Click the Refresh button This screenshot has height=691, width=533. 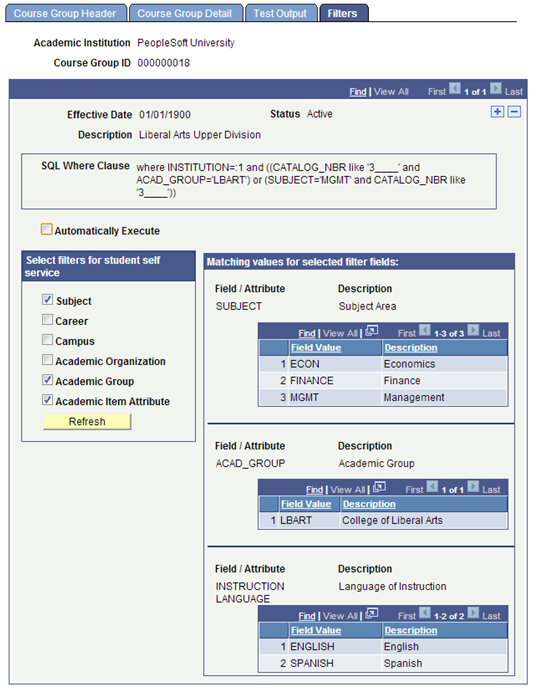[x=87, y=422]
